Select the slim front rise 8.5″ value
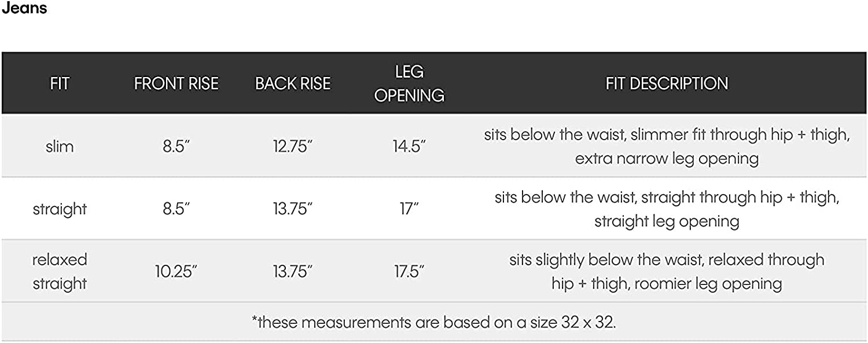Screen dimensions: 868x343 pos(176,146)
